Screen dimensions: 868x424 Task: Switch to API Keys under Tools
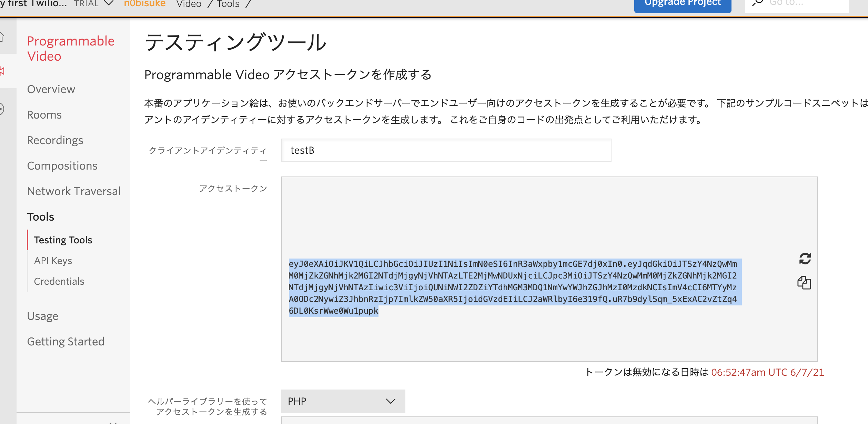(53, 261)
